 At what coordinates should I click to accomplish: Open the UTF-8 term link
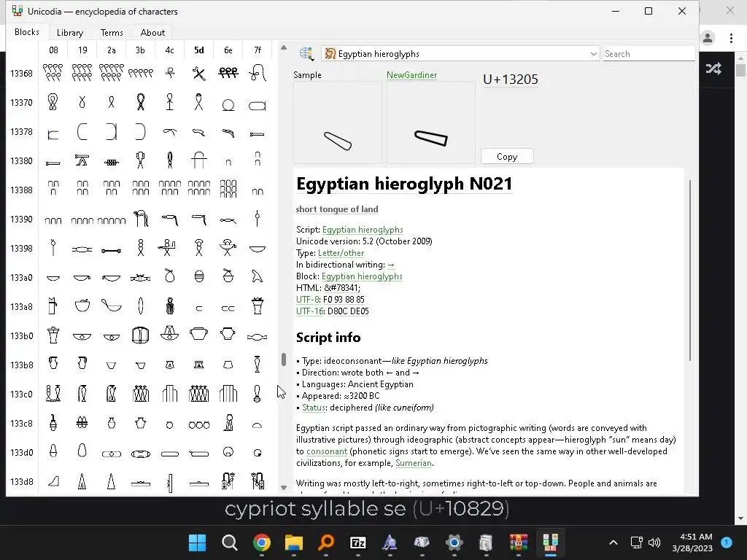(x=308, y=300)
